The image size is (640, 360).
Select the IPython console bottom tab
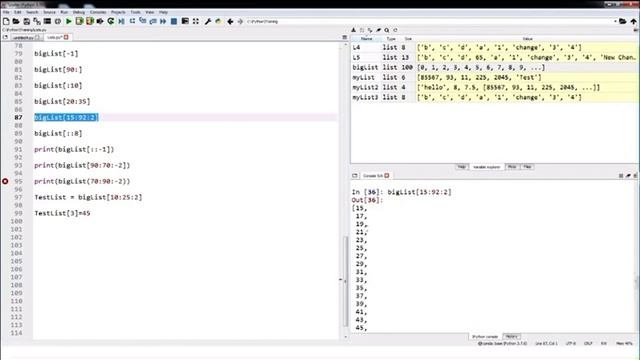pyautogui.click(x=484, y=337)
